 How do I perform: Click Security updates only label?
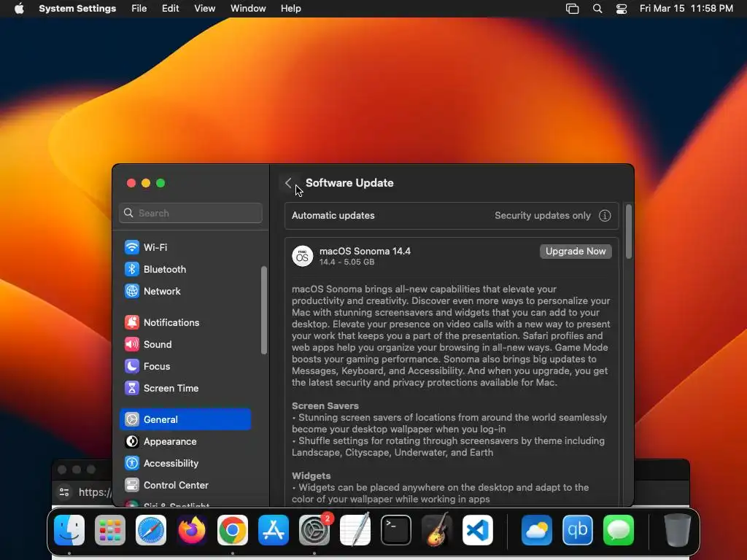click(x=543, y=216)
